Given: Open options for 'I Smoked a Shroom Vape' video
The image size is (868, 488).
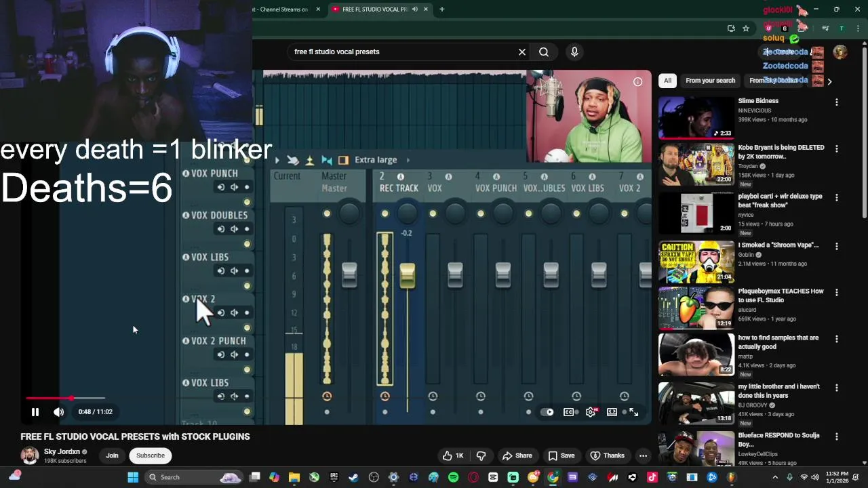Looking at the screenshot, I should click(836, 246).
